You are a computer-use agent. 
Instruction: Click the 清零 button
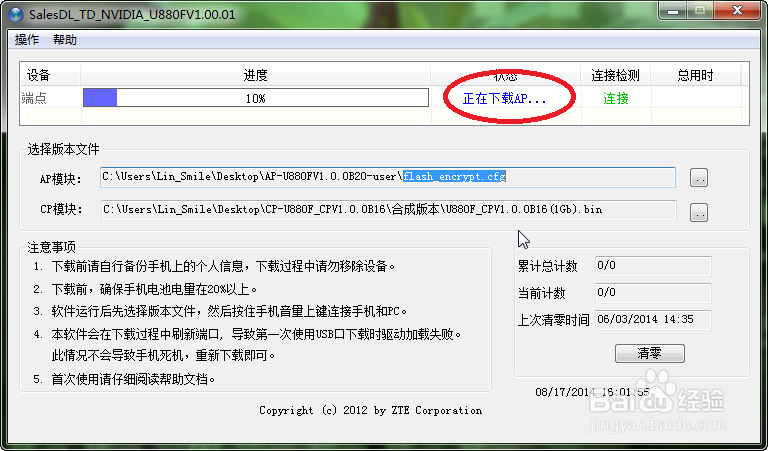click(649, 353)
